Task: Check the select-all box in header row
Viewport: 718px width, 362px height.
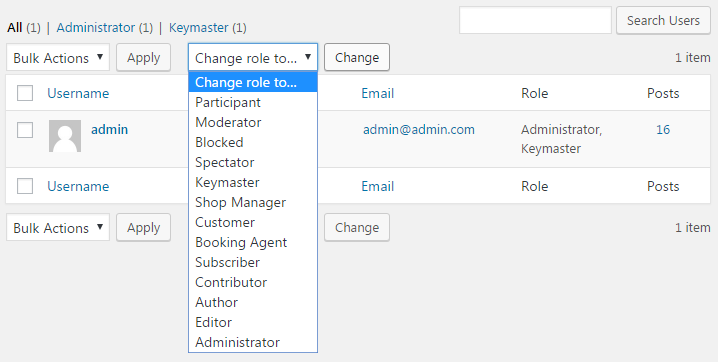Action: point(25,93)
